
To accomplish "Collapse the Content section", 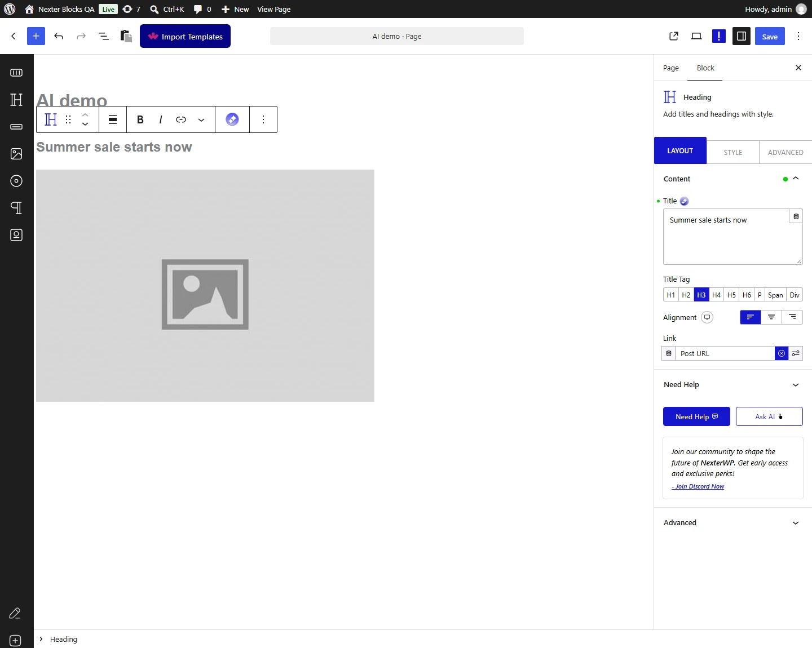I will [x=796, y=179].
